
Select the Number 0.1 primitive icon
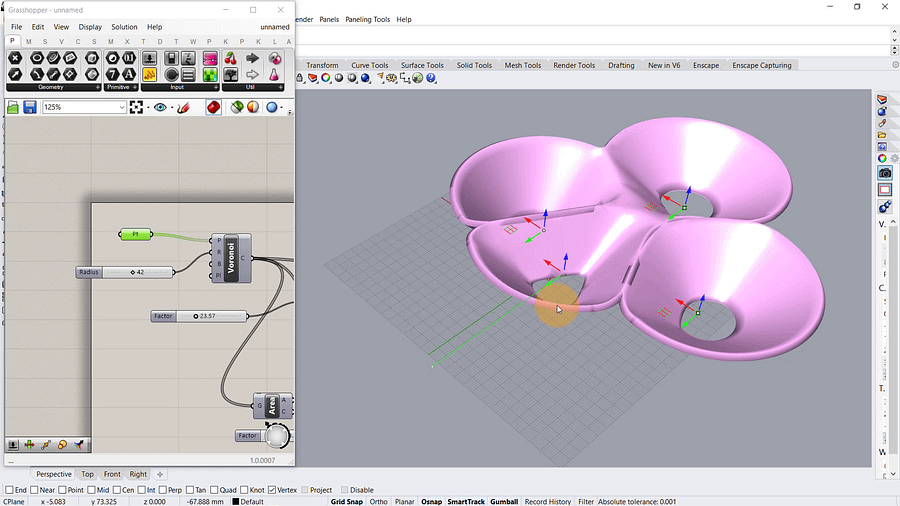tap(129, 58)
